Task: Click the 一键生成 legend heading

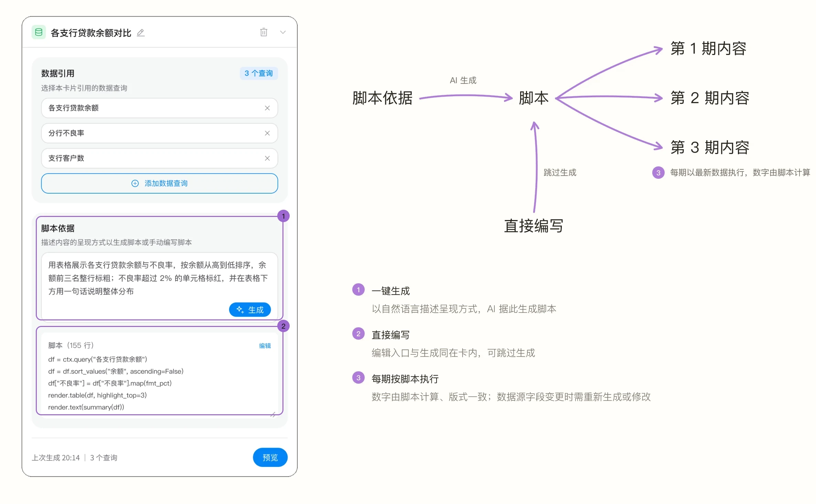Action: coord(391,291)
